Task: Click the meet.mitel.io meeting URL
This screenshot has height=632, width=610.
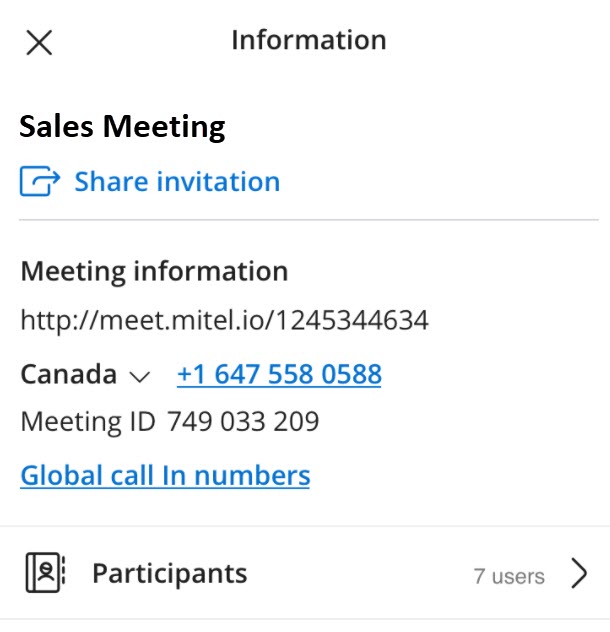Action: tap(225, 321)
